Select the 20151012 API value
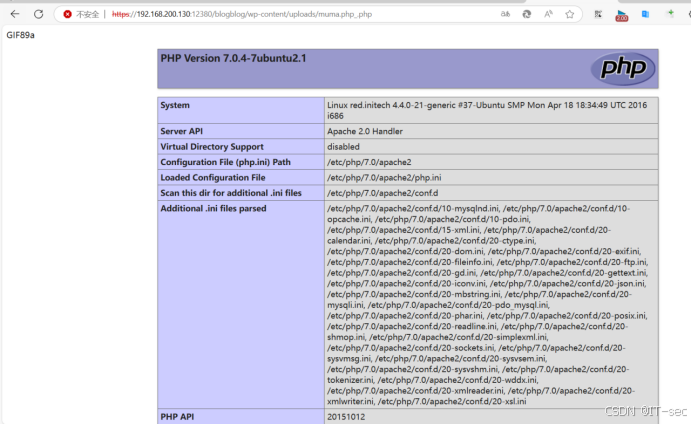This screenshot has height=425, width=691. click(x=346, y=417)
